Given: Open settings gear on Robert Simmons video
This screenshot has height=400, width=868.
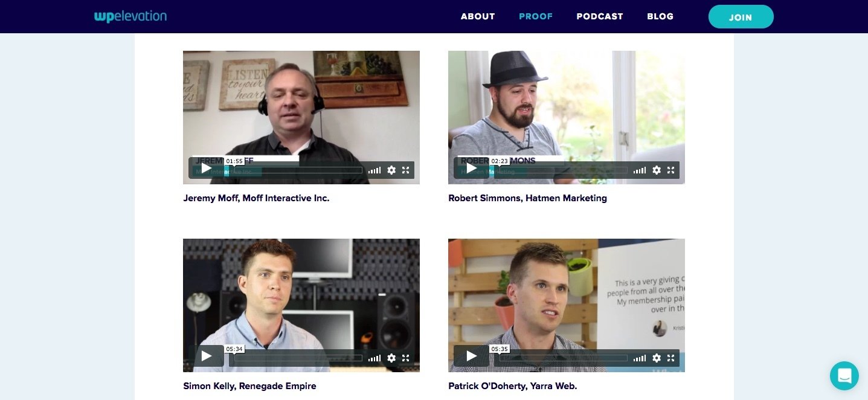Looking at the screenshot, I should click(657, 170).
